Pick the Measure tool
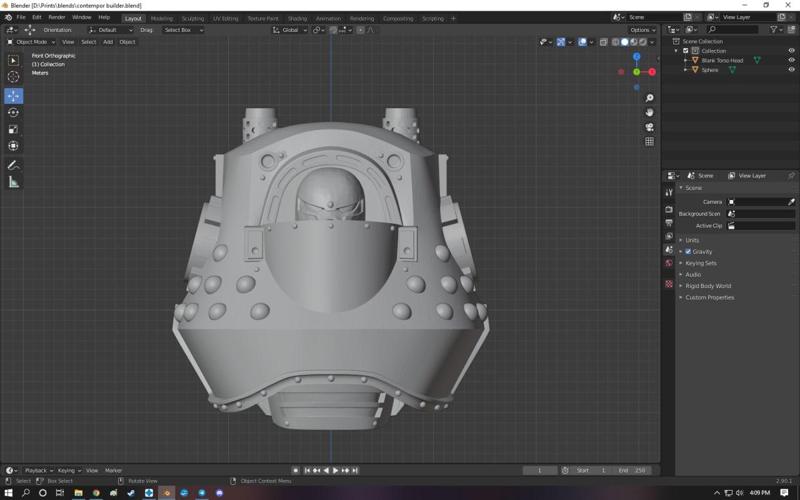 (x=13, y=182)
